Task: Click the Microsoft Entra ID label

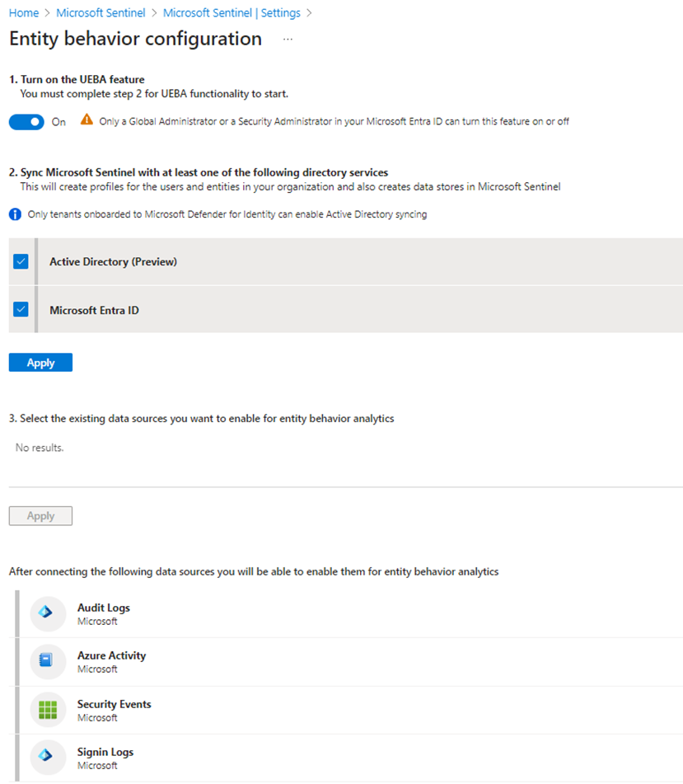Action: coord(94,310)
